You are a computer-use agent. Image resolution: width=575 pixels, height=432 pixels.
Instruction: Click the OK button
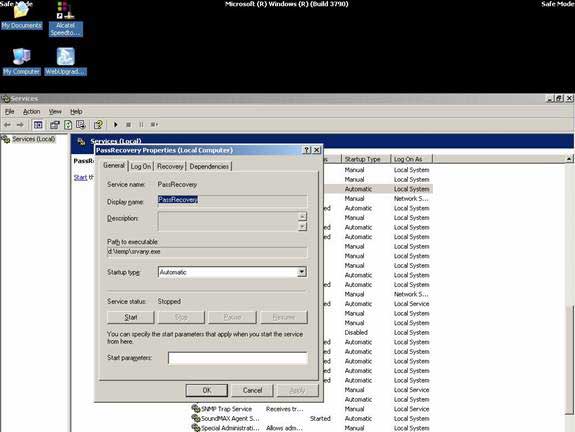pyautogui.click(x=207, y=391)
